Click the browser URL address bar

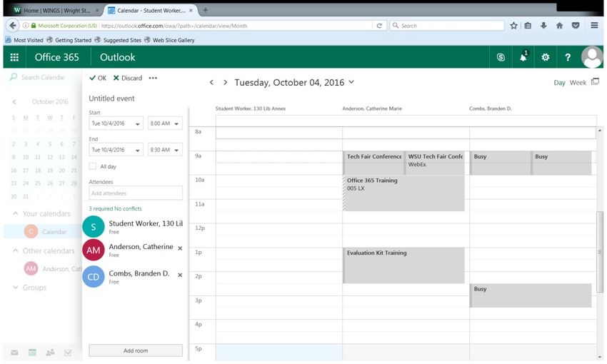pyautogui.click(x=236, y=26)
